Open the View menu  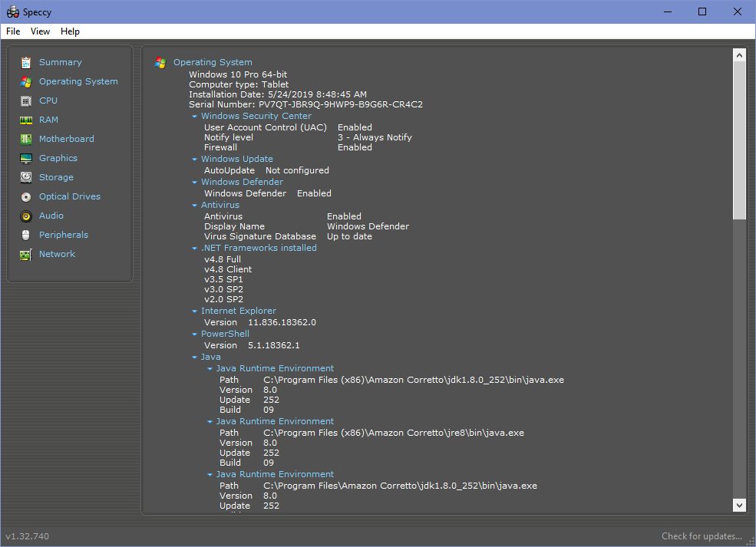point(40,31)
